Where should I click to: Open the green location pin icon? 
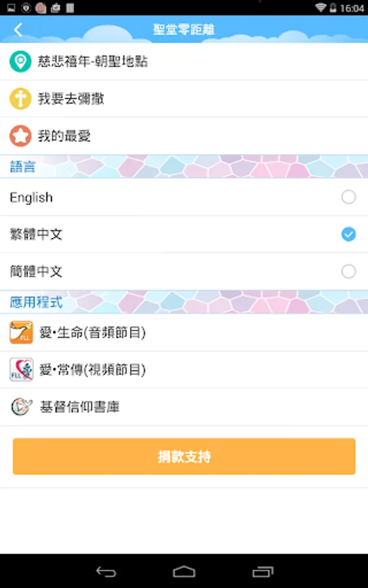click(x=20, y=61)
